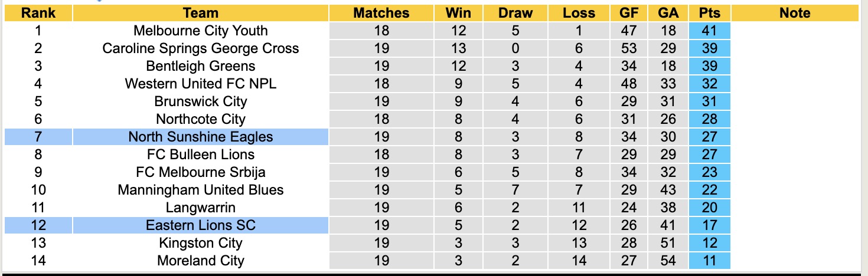Sort by the Pts column header
This screenshot has width=868, height=276.
709,13
